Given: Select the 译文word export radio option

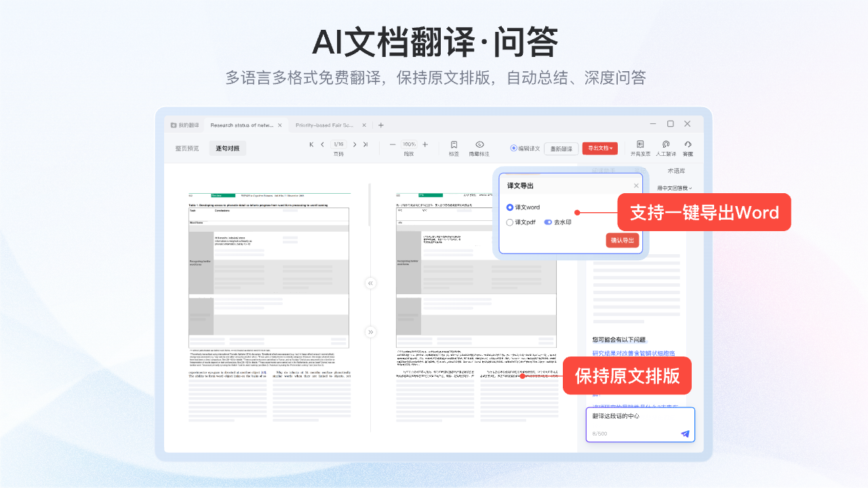Looking at the screenshot, I should pos(510,207).
